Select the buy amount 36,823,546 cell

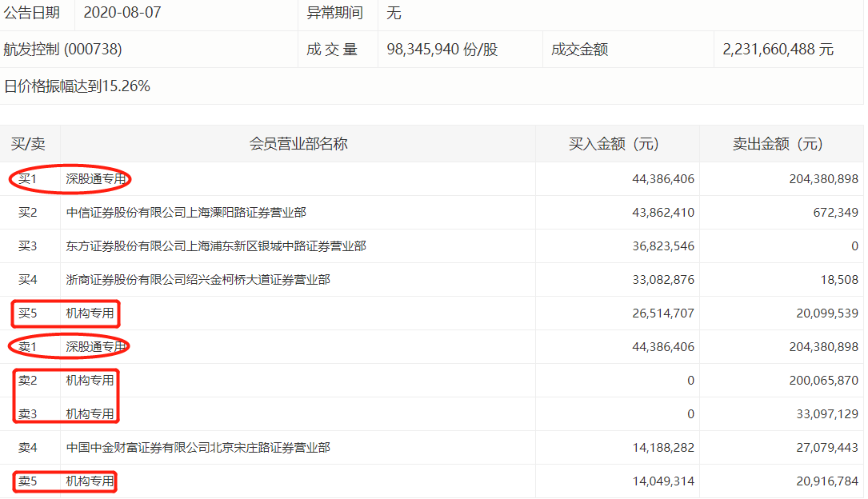(661, 246)
